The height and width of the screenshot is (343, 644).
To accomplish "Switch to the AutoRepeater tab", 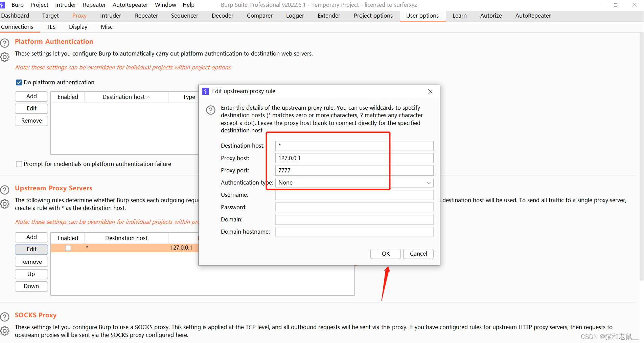I will pyautogui.click(x=533, y=16).
